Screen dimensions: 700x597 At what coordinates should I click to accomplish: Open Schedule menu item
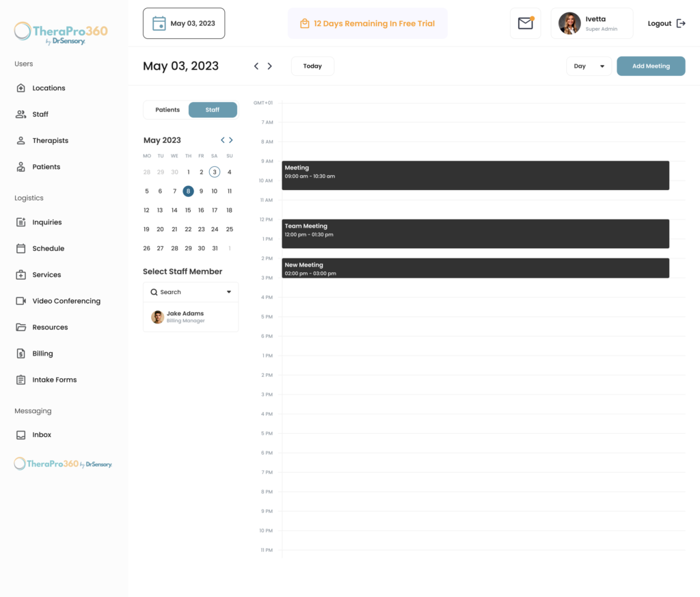[49, 248]
